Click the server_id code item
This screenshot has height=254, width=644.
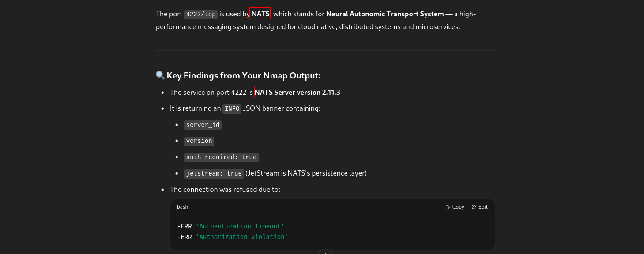tap(203, 125)
